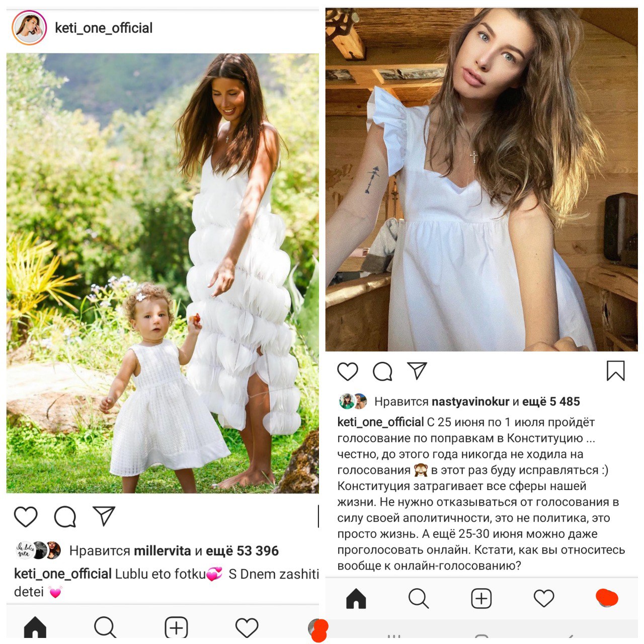
Task: Open Search tab in right bottom bar
Action: pyautogui.click(x=419, y=599)
